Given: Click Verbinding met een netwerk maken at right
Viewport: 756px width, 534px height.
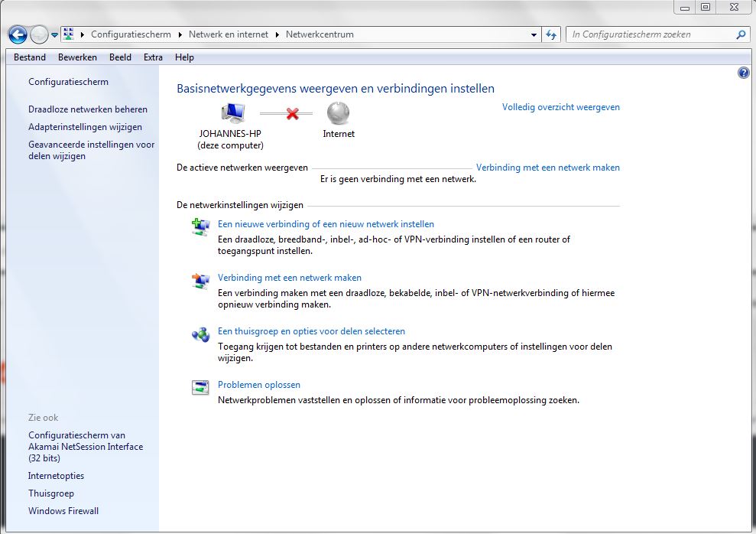Looking at the screenshot, I should pos(548,168).
